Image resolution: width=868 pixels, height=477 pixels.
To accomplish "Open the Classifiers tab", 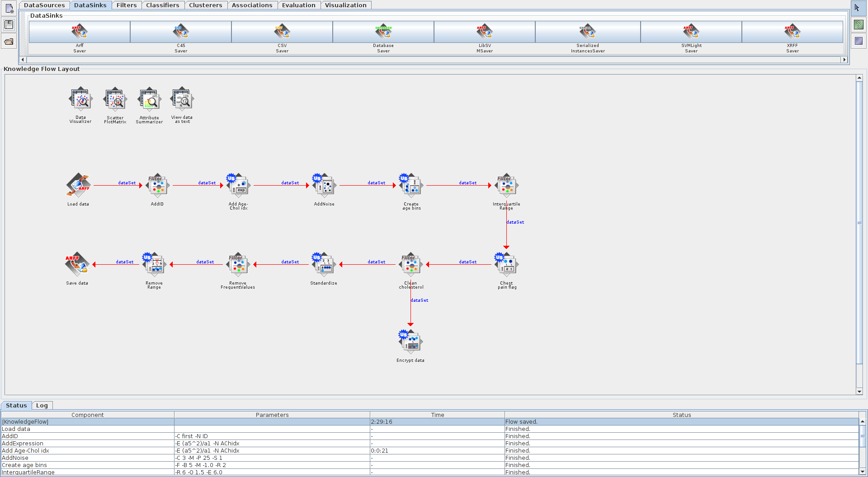I will pos(162,5).
